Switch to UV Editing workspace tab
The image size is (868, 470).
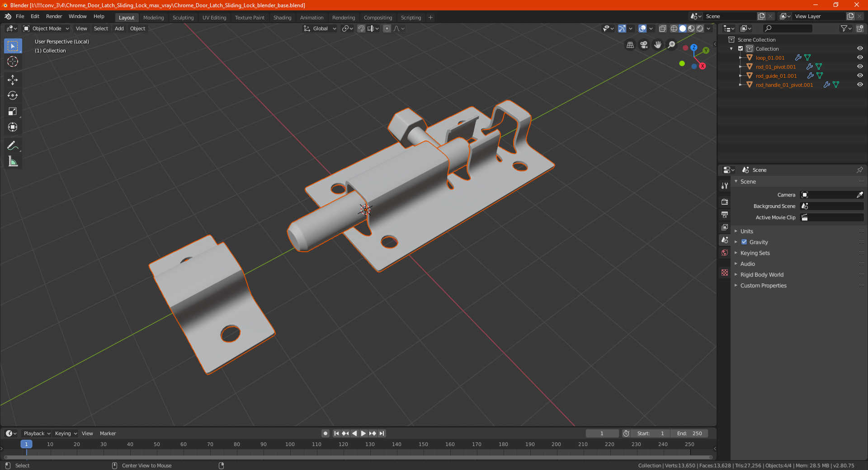click(x=214, y=18)
